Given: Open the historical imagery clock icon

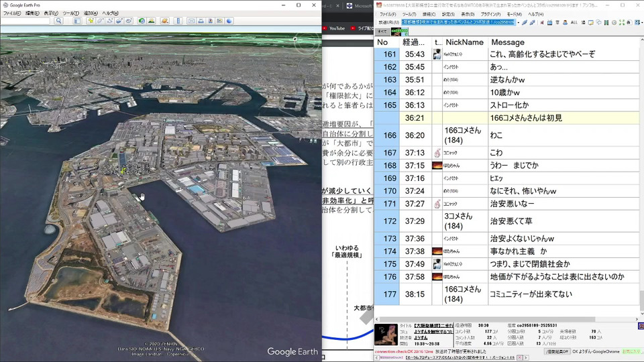Looking at the screenshot, I should point(142,21).
